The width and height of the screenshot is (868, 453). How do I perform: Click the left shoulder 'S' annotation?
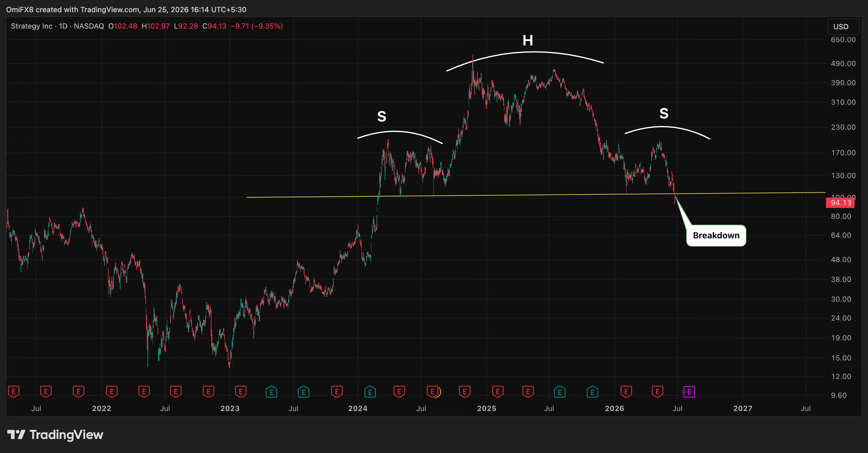tap(381, 116)
